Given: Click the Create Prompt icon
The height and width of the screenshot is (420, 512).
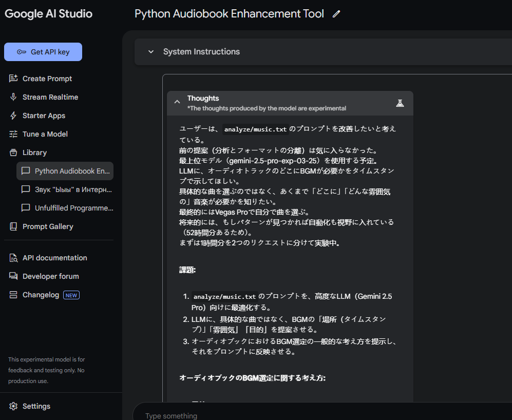Looking at the screenshot, I should [x=13, y=79].
